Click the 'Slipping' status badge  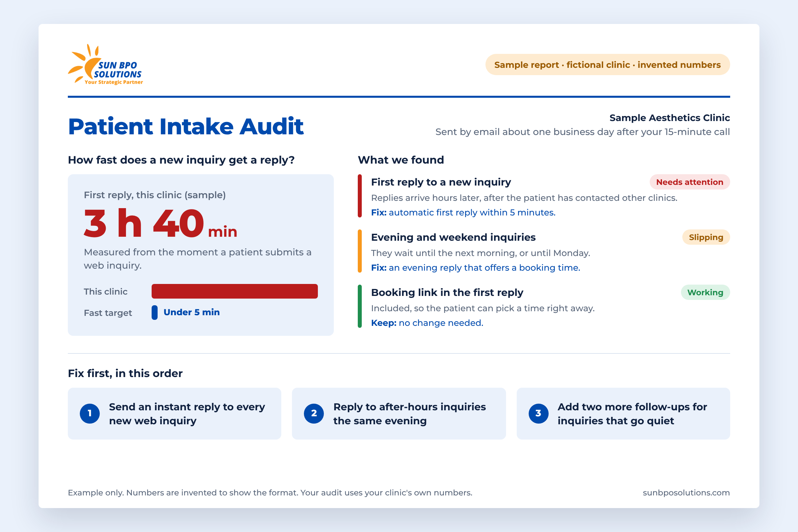pyautogui.click(x=706, y=237)
